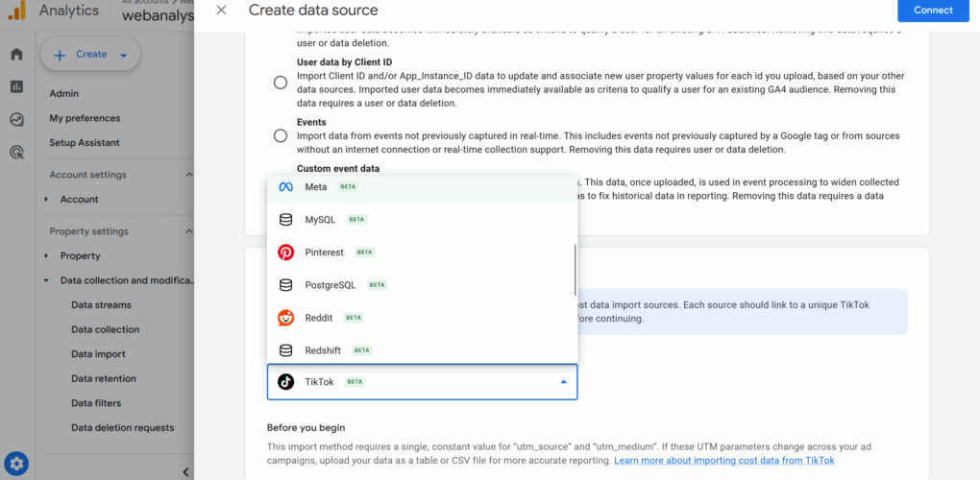Image resolution: width=980 pixels, height=480 pixels.
Task: Open the Explore icon in sidebar
Action: pyautogui.click(x=16, y=120)
